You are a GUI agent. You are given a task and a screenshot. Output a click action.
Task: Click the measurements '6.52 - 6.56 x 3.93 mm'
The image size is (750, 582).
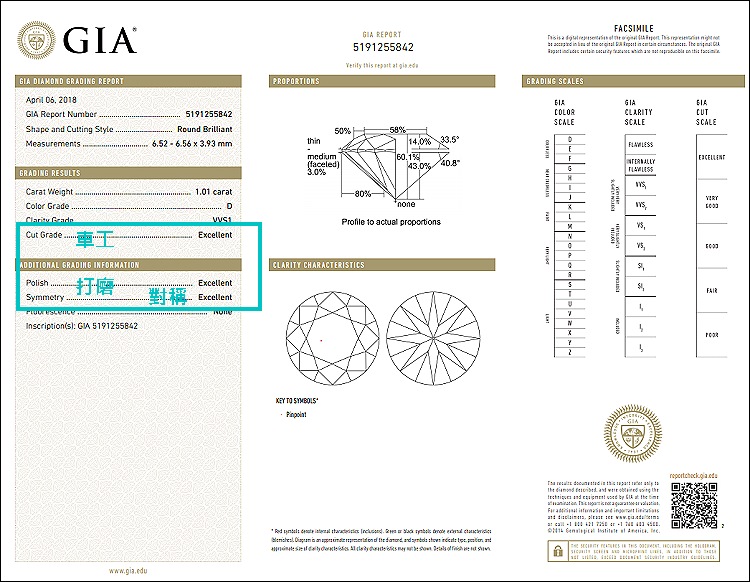(192, 143)
